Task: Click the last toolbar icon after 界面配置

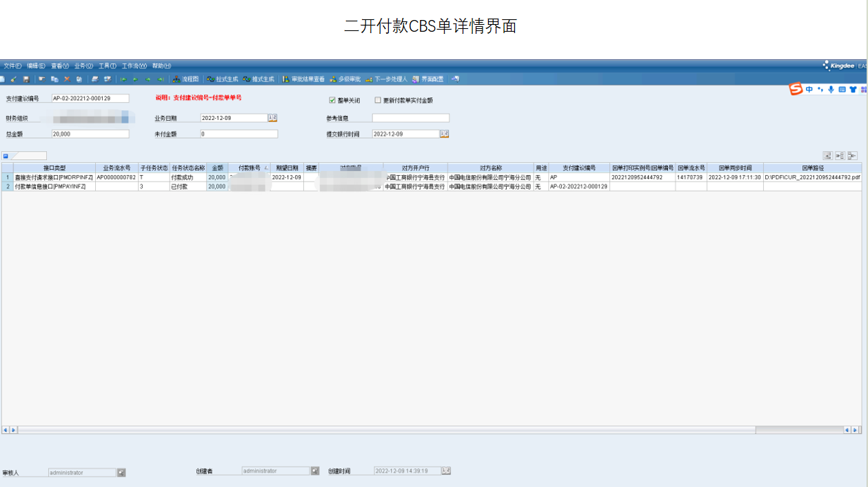Action: (x=455, y=79)
